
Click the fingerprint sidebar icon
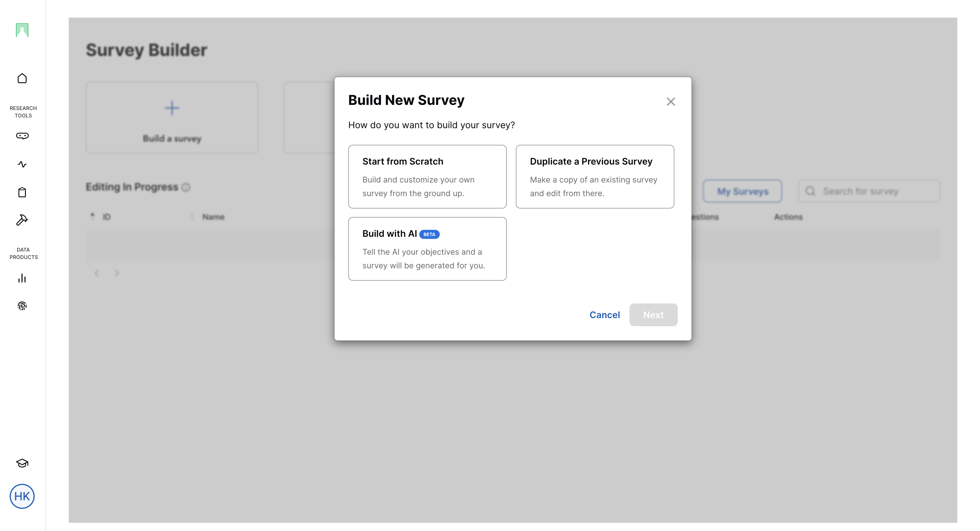[22, 306]
